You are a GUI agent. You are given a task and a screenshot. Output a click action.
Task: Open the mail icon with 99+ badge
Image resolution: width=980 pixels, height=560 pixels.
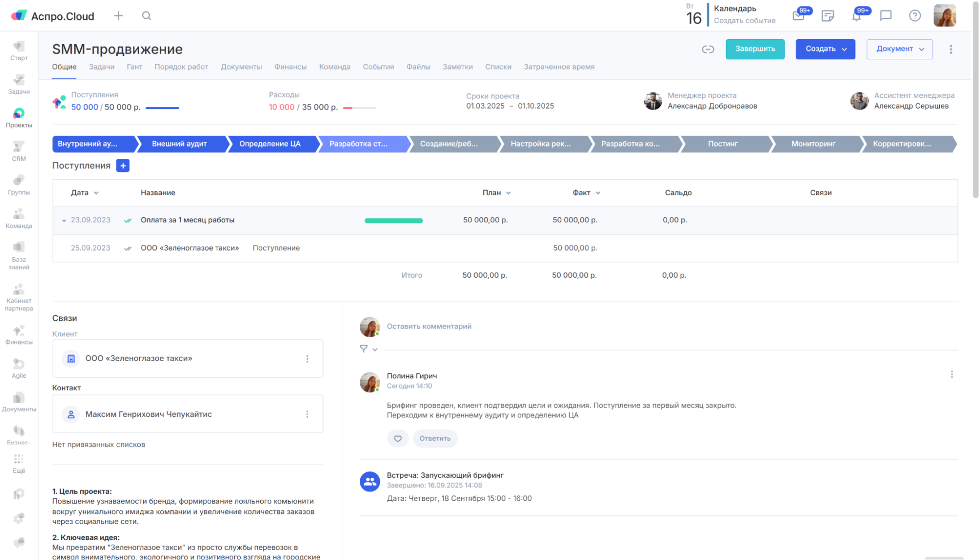click(x=798, y=16)
